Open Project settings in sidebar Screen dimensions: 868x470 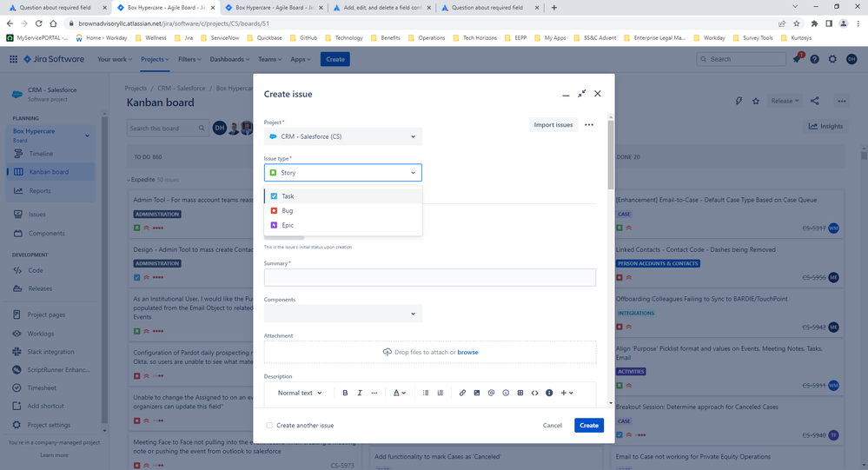pos(51,425)
